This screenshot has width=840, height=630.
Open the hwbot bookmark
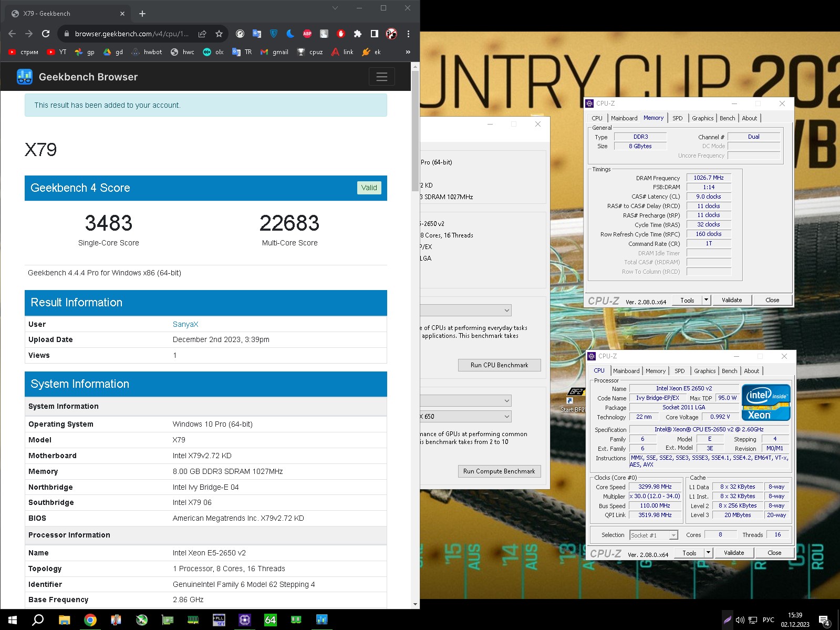(x=147, y=52)
